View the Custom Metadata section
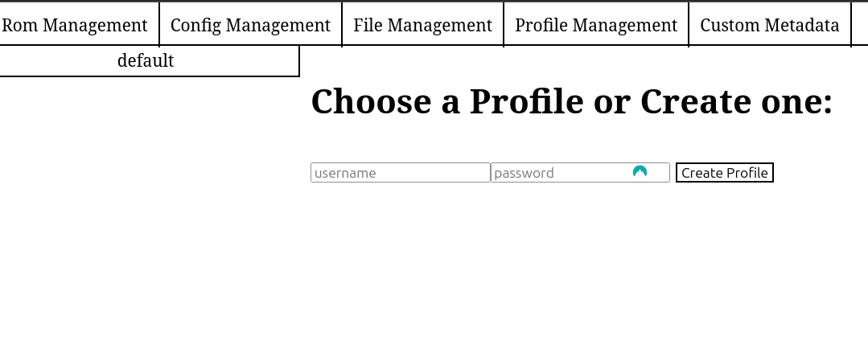The height and width of the screenshot is (349, 868). [770, 25]
